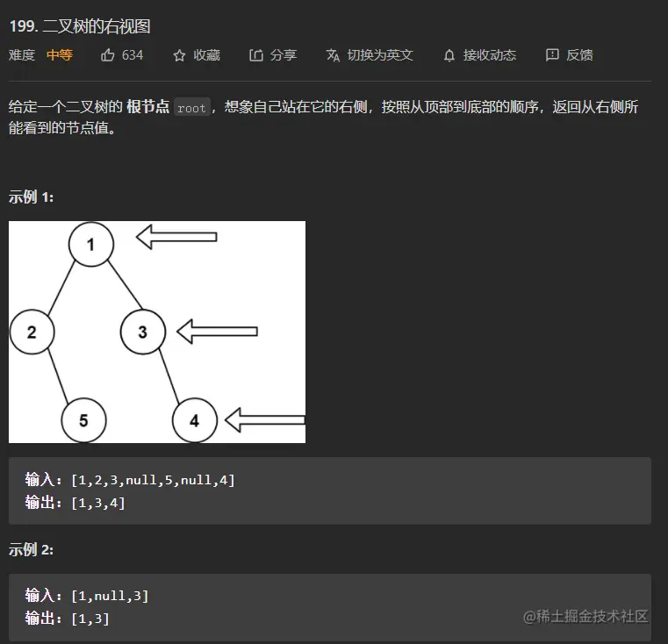Click the 收藏 button label

(206, 55)
